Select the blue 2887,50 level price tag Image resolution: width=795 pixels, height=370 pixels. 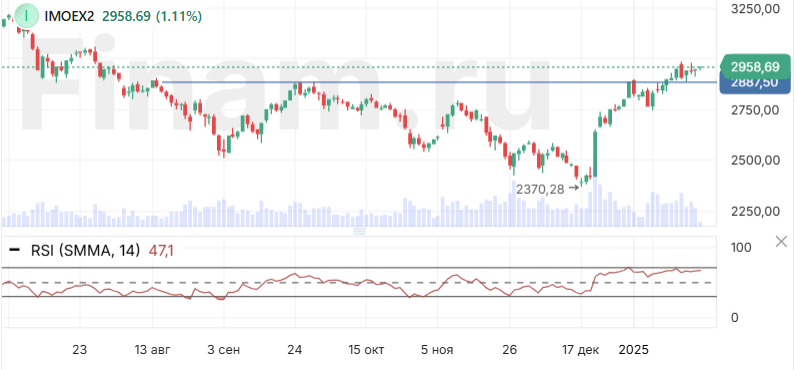click(x=755, y=84)
